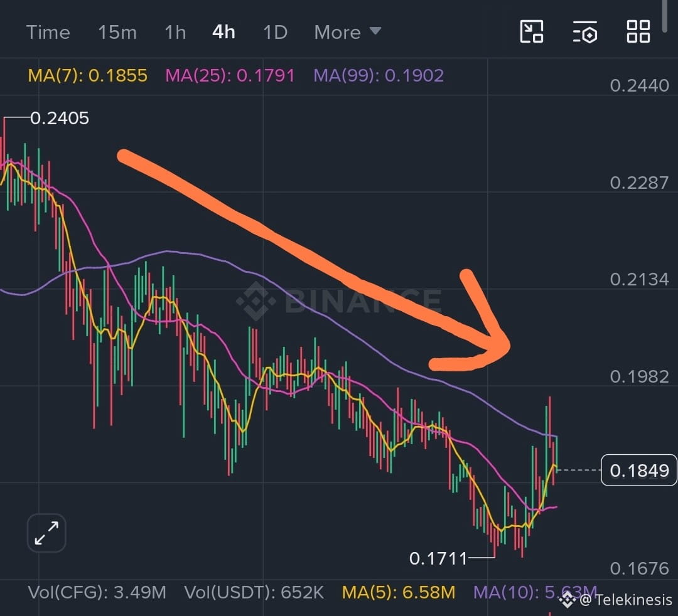The image size is (678, 616).
Task: Click the 0.1982 price axis label
Action: tap(640, 376)
